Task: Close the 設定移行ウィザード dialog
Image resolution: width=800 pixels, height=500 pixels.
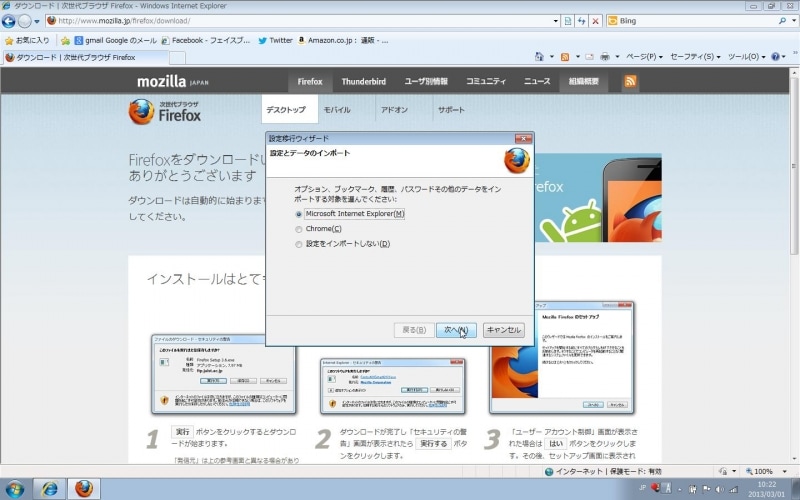Action: 523,138
